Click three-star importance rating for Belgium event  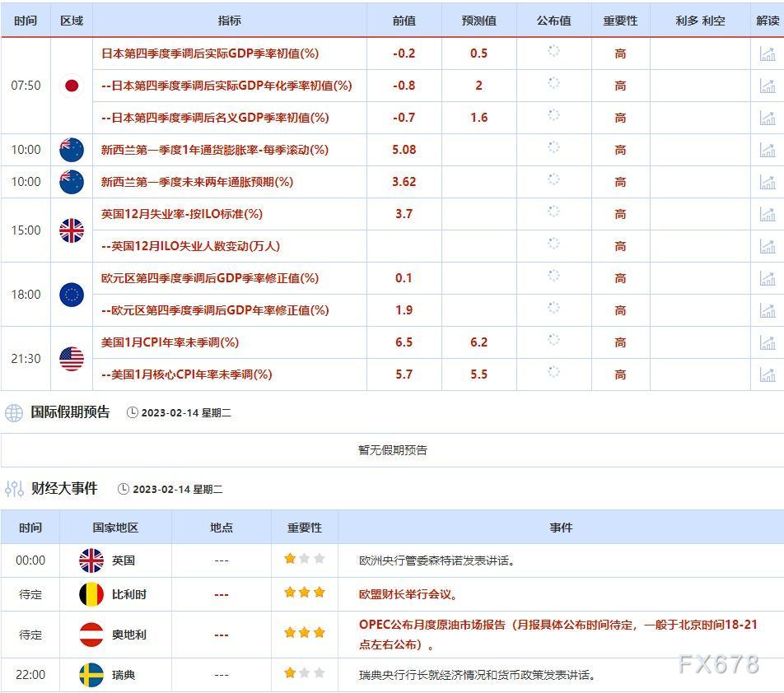point(305,593)
